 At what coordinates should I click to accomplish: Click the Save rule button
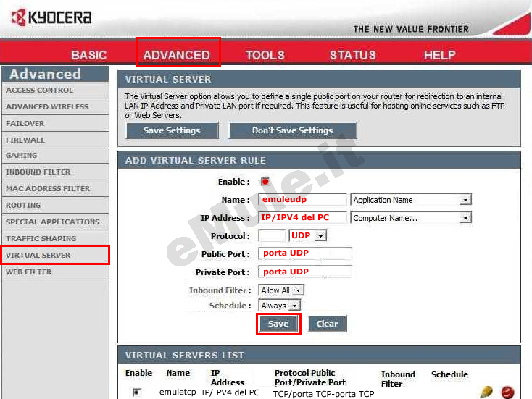tap(278, 324)
